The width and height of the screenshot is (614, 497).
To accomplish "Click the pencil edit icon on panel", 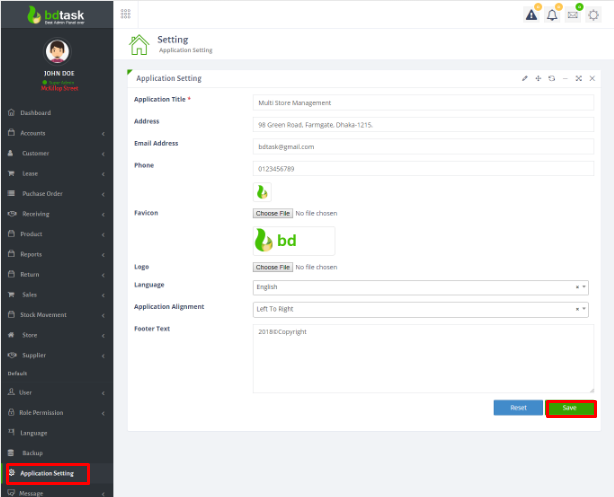I will pos(525,78).
